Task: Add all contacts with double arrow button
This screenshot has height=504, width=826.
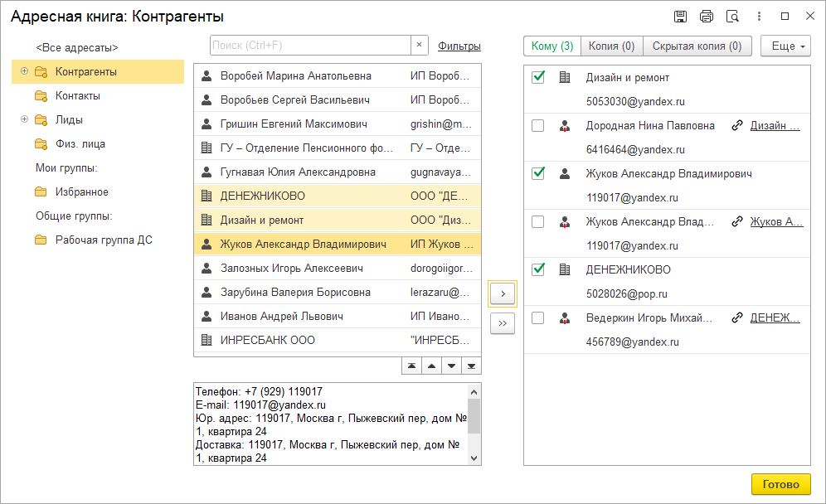Action: coord(503,323)
